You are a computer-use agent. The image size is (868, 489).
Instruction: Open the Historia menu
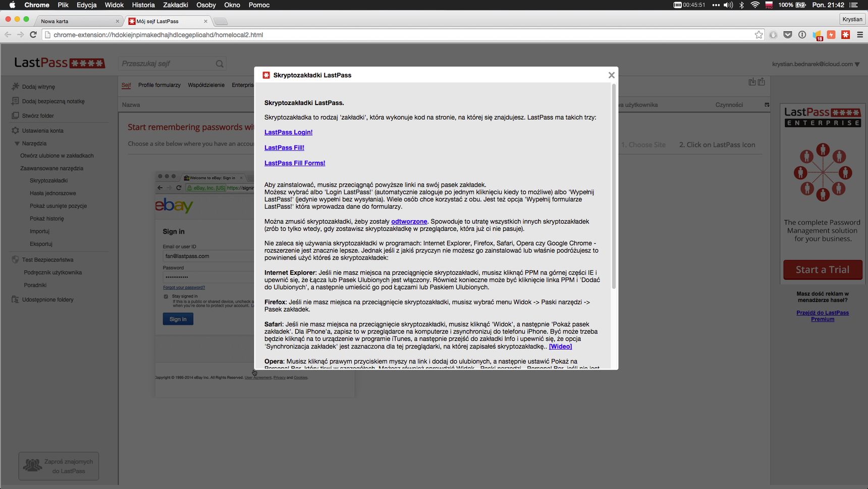(x=143, y=5)
